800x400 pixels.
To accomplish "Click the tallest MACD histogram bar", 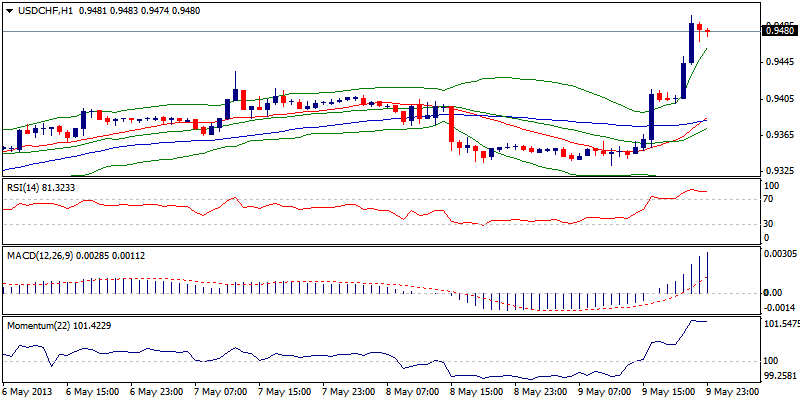I will point(707,272).
